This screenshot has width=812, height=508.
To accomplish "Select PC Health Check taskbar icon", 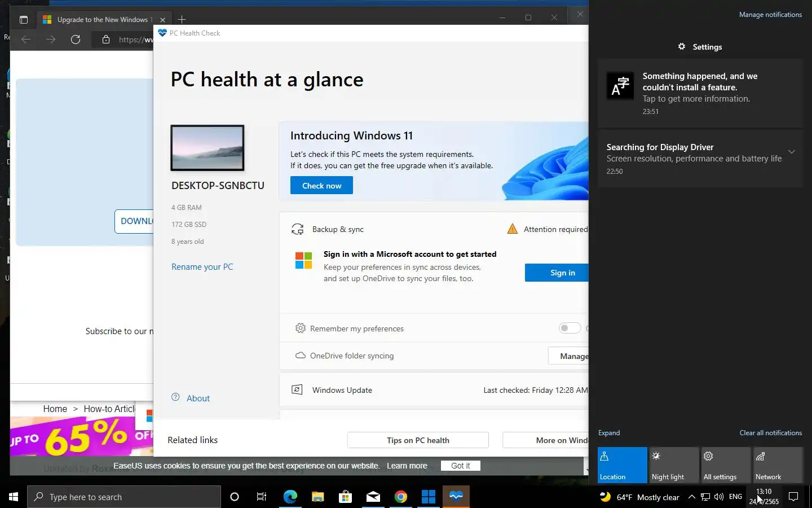I will pyautogui.click(x=456, y=497).
